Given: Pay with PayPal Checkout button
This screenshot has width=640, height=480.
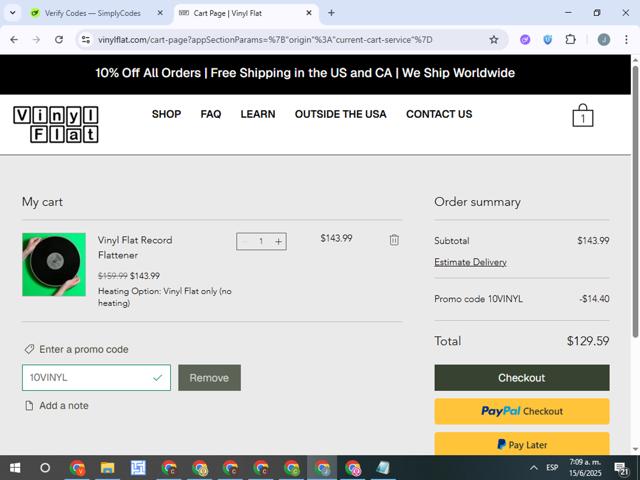Looking at the screenshot, I should pyautogui.click(x=522, y=411).
